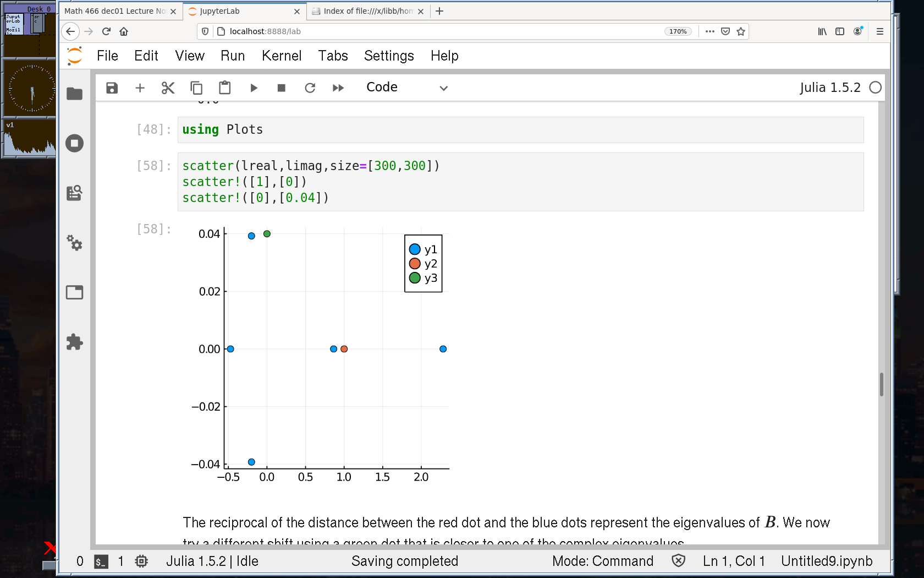The width and height of the screenshot is (924, 578).
Task: Open the cell type Code dropdown
Action: click(x=406, y=88)
